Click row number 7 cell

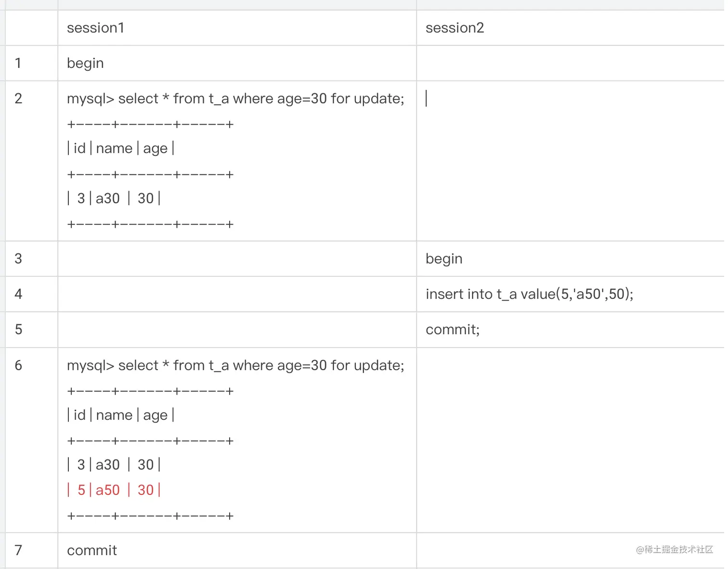click(31, 550)
